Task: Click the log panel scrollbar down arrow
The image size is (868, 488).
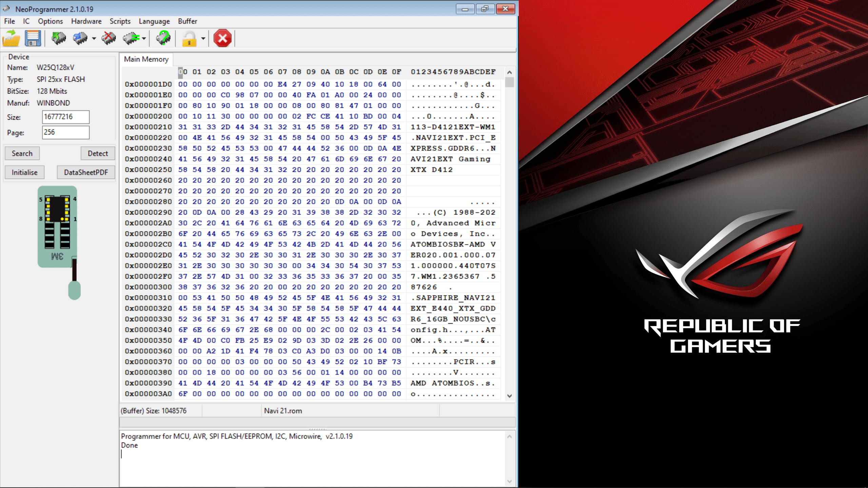Action: (x=509, y=481)
